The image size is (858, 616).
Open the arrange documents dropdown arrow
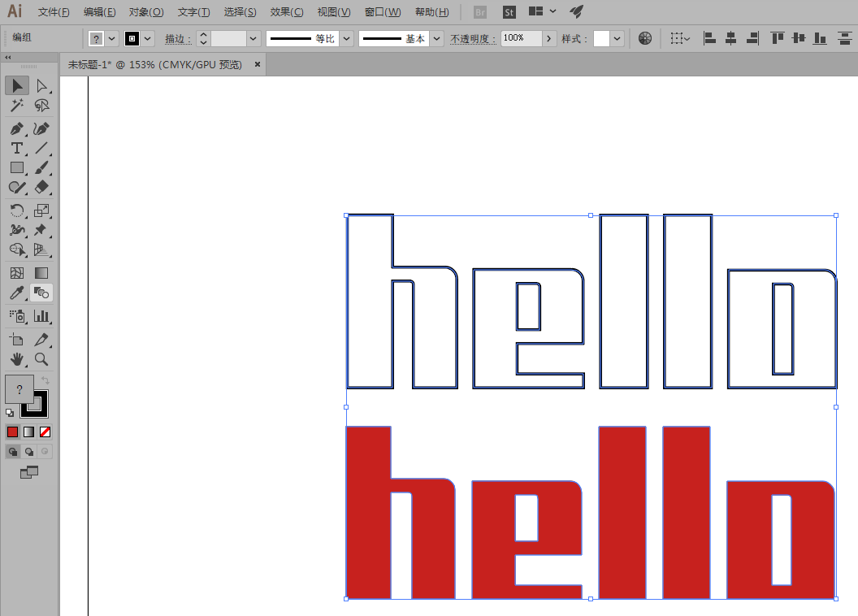pyautogui.click(x=552, y=11)
